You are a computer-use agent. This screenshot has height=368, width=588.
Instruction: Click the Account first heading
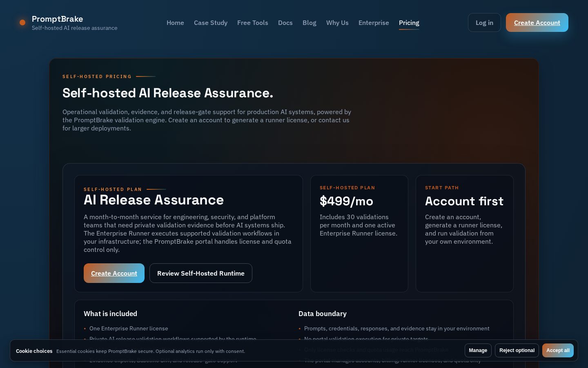464,201
